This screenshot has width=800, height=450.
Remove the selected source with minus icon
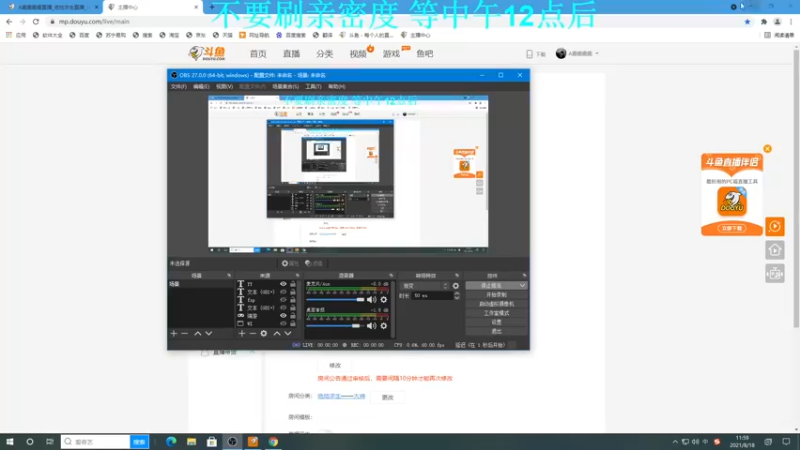(253, 333)
